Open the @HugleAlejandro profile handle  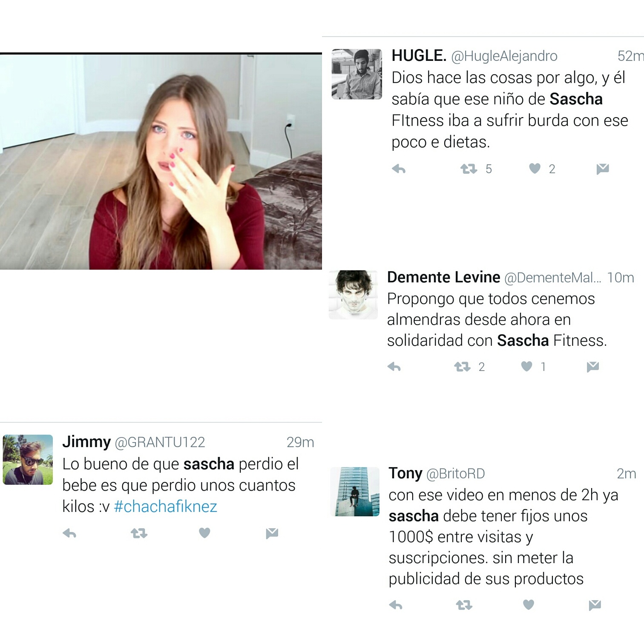pyautogui.click(x=504, y=56)
